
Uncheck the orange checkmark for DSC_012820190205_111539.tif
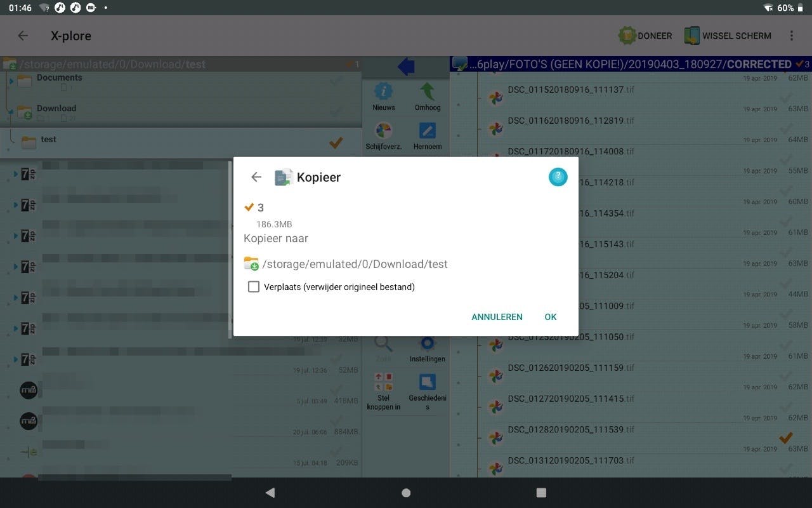(786, 438)
